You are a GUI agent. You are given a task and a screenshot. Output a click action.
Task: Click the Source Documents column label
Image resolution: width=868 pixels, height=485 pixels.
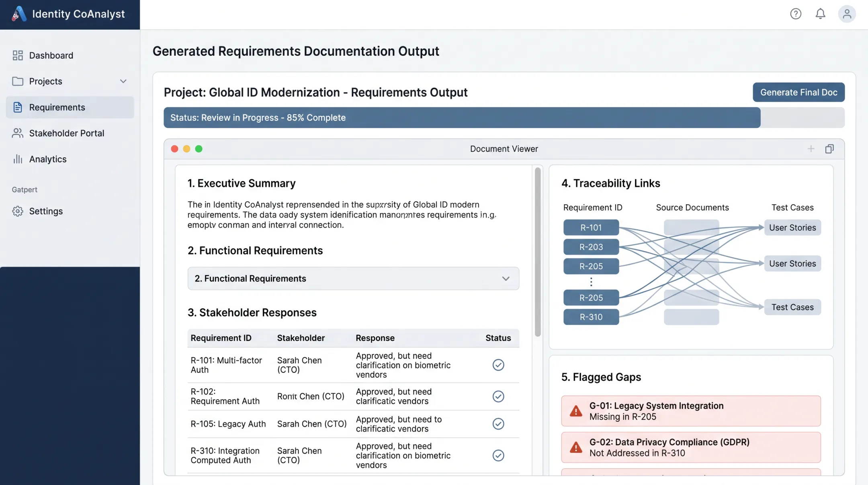click(x=692, y=208)
